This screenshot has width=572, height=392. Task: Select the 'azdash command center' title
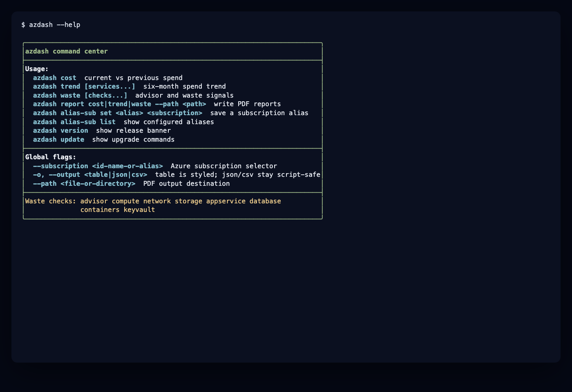click(x=67, y=51)
